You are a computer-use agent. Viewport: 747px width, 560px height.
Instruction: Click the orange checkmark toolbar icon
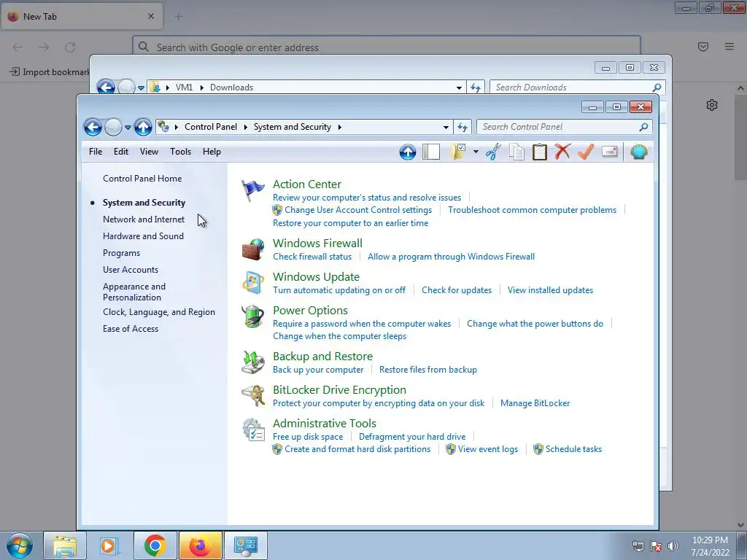point(586,152)
